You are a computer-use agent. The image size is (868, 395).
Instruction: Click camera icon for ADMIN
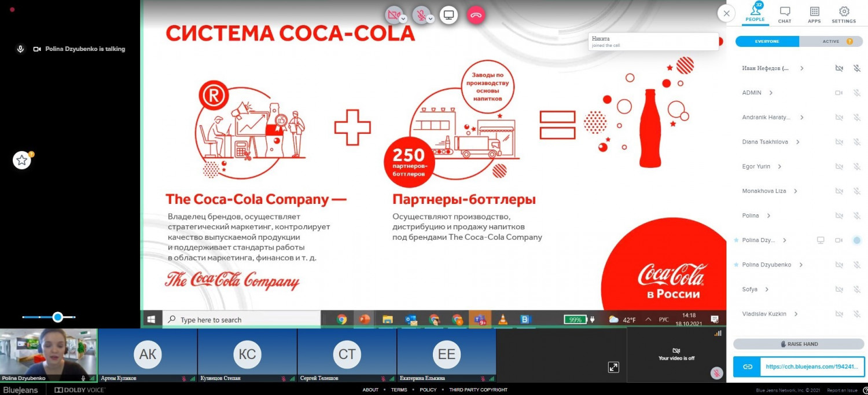pyautogui.click(x=839, y=93)
